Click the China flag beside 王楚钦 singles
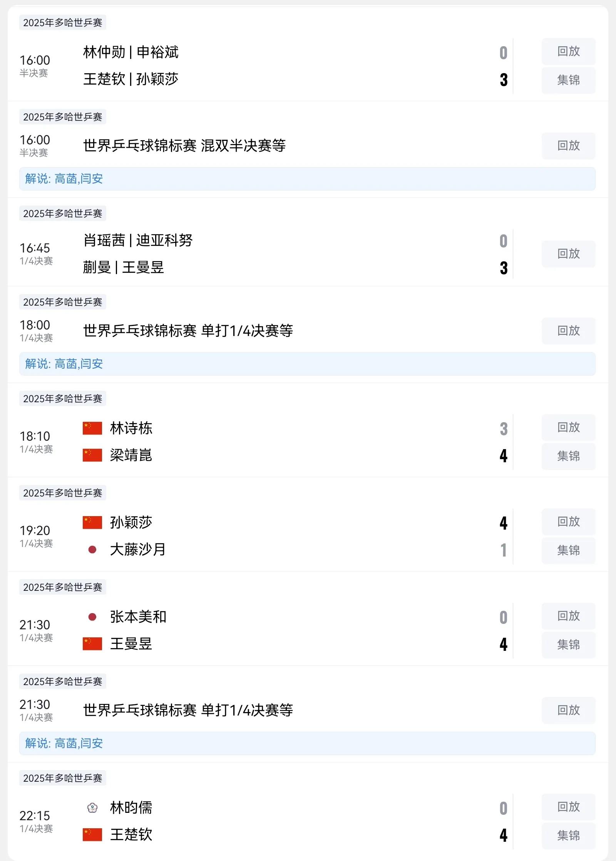The image size is (616, 861). (92, 834)
